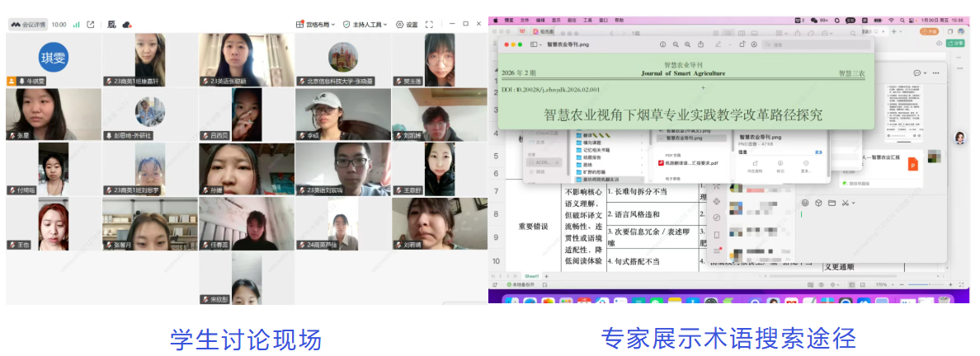Click the pop-out share icon beside signal bars
This screenshot has width=980, height=356.
91,25
